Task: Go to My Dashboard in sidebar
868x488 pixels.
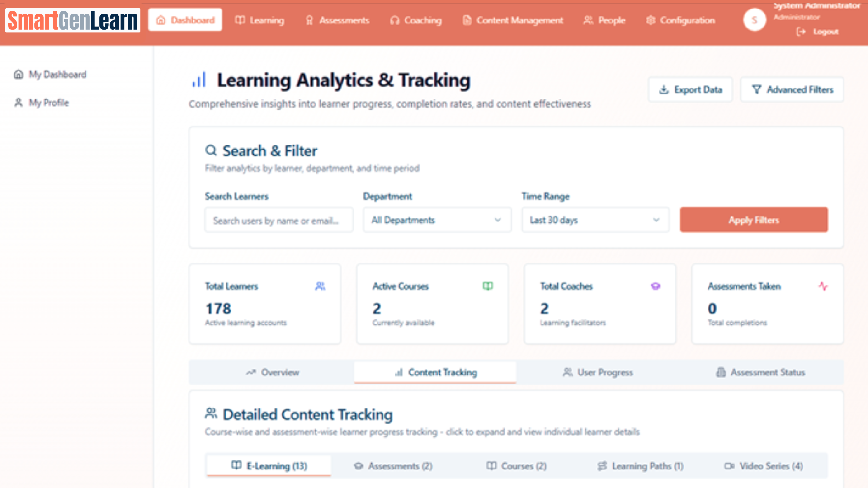Action: [50, 74]
